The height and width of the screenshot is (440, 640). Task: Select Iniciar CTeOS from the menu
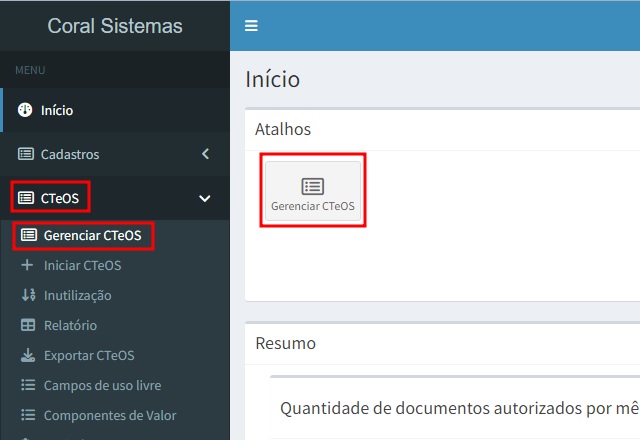tap(82, 265)
